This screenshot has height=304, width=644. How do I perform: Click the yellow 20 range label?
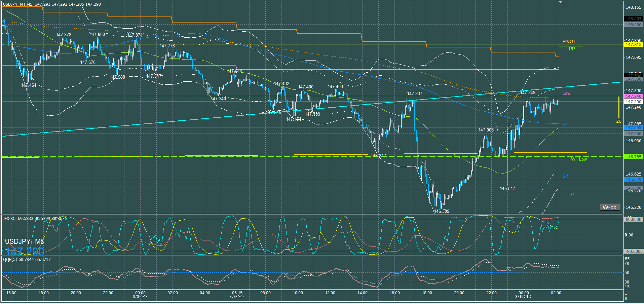(x=618, y=121)
